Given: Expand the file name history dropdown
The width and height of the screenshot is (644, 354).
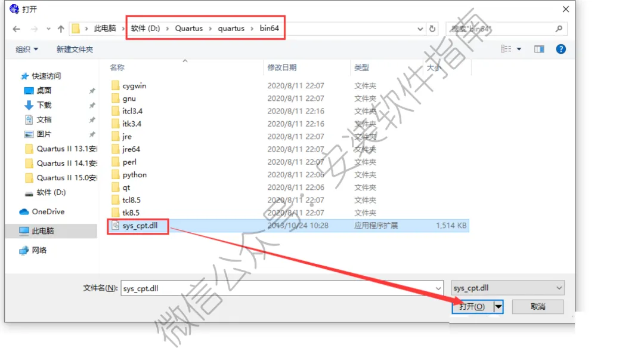Looking at the screenshot, I should [x=438, y=288].
